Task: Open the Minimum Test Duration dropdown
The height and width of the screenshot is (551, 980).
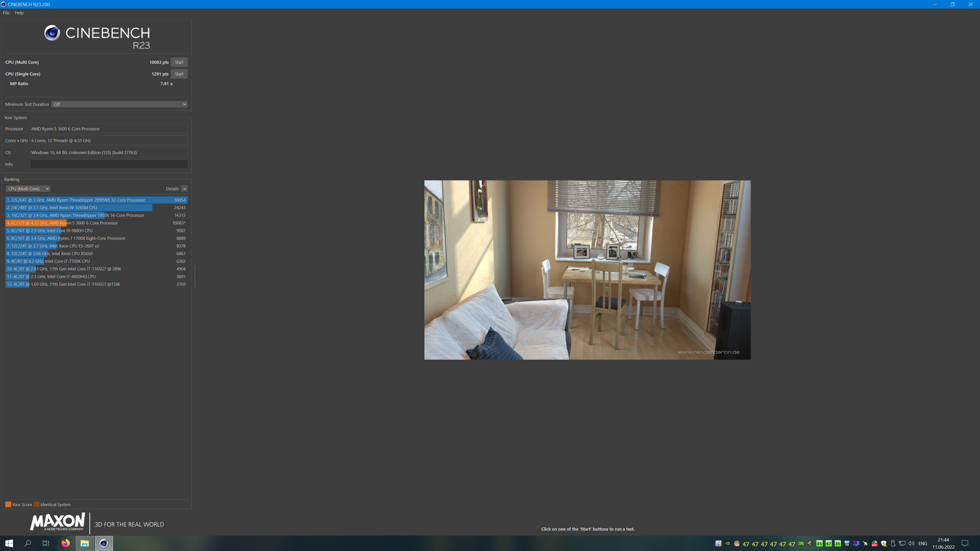Action: point(119,104)
